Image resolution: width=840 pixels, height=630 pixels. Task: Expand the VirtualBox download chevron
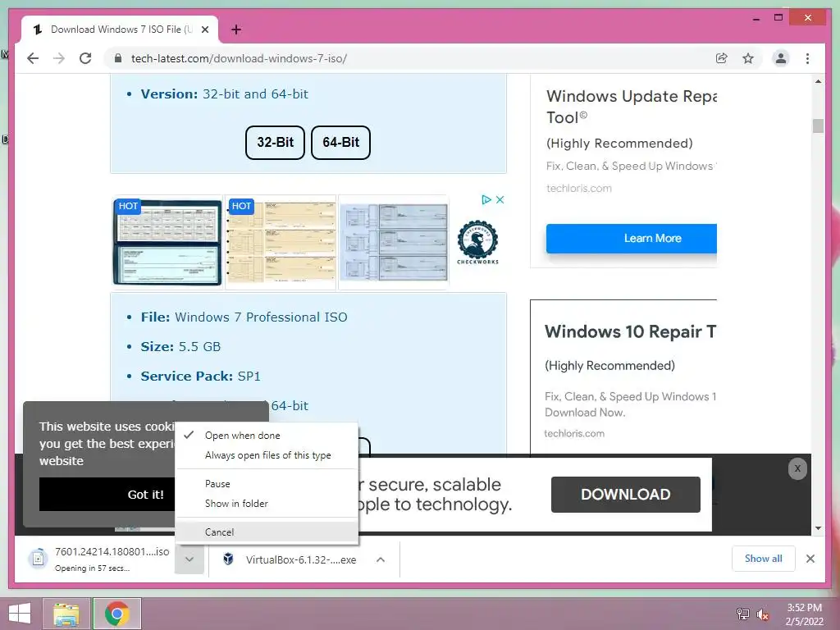[381, 559]
